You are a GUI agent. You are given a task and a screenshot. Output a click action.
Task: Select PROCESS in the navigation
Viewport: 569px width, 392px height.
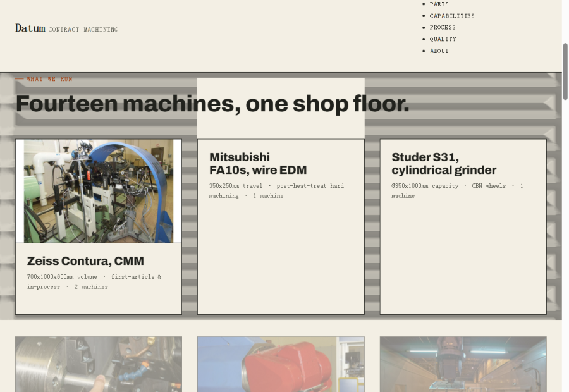[x=443, y=28]
